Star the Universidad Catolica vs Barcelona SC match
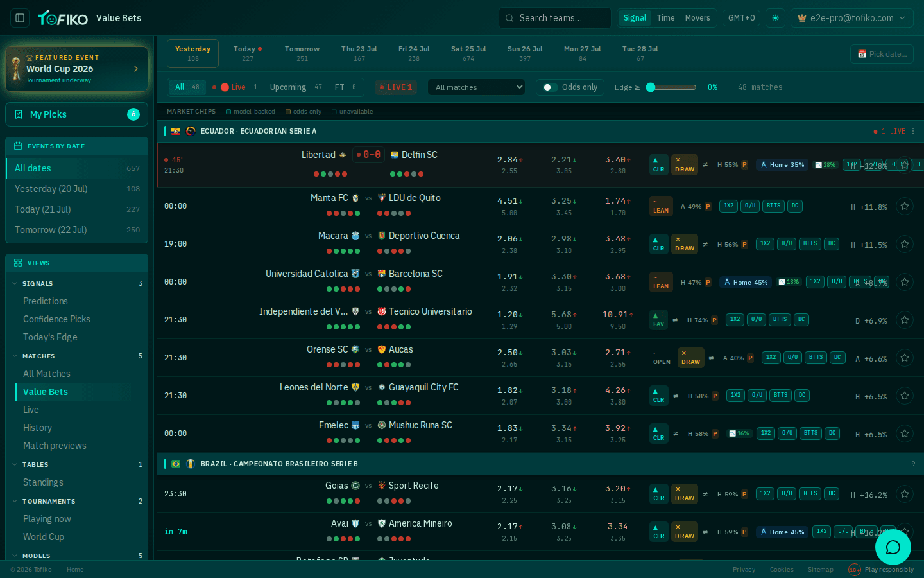This screenshot has height=578, width=924. click(x=905, y=282)
